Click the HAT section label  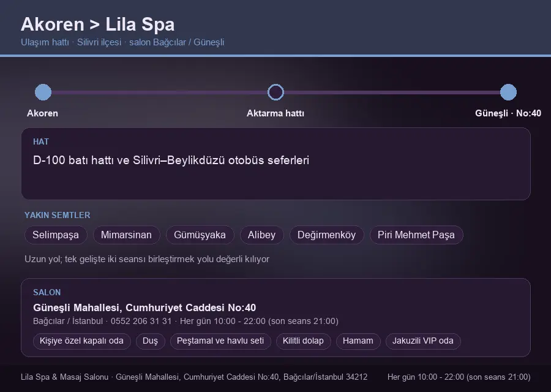click(x=41, y=141)
